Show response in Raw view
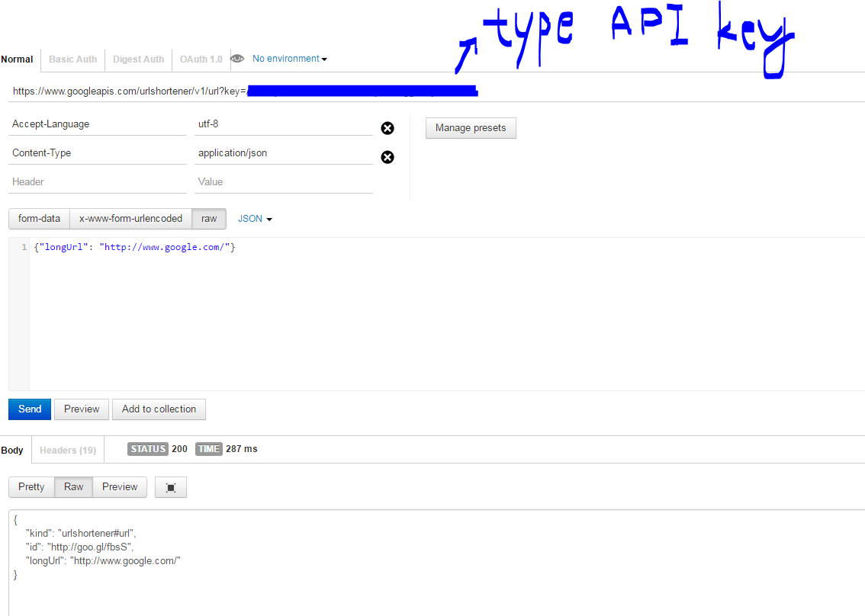This screenshot has width=865, height=616. click(x=74, y=487)
